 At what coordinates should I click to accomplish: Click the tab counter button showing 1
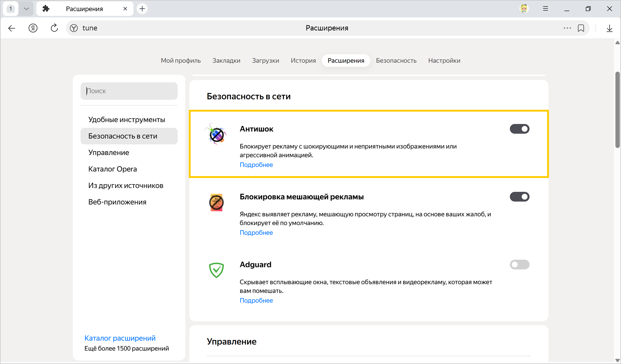coord(11,9)
